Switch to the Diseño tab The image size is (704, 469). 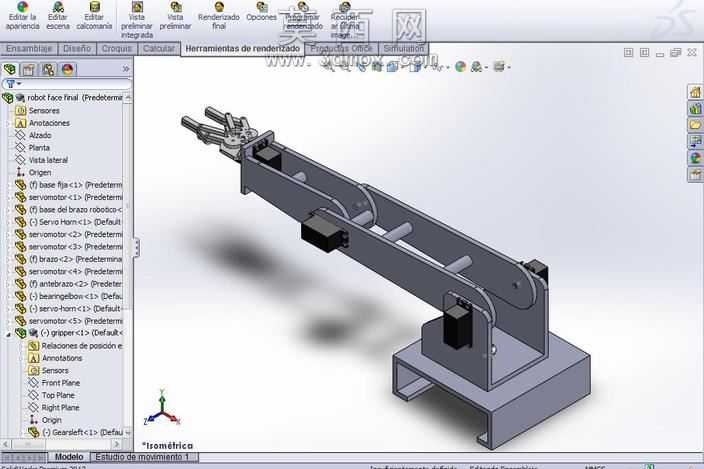(77, 48)
